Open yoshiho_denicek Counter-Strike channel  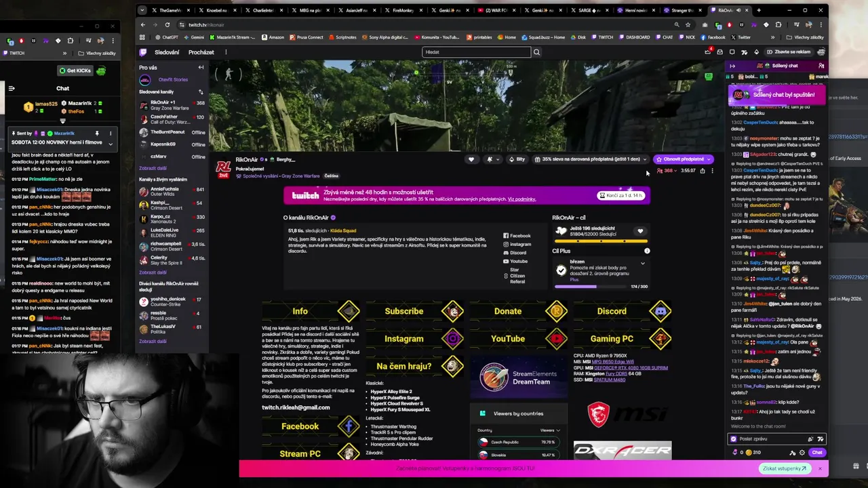pos(172,301)
